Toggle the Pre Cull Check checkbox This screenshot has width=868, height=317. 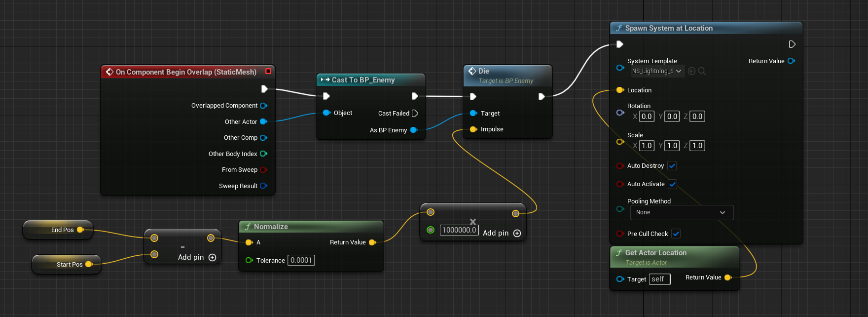click(x=676, y=234)
